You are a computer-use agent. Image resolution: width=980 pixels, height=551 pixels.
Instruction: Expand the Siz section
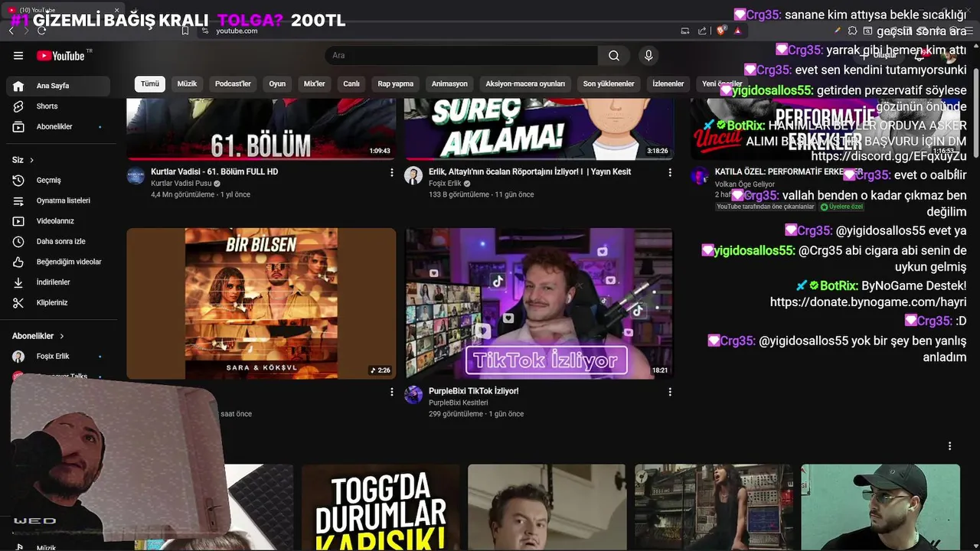click(23, 160)
